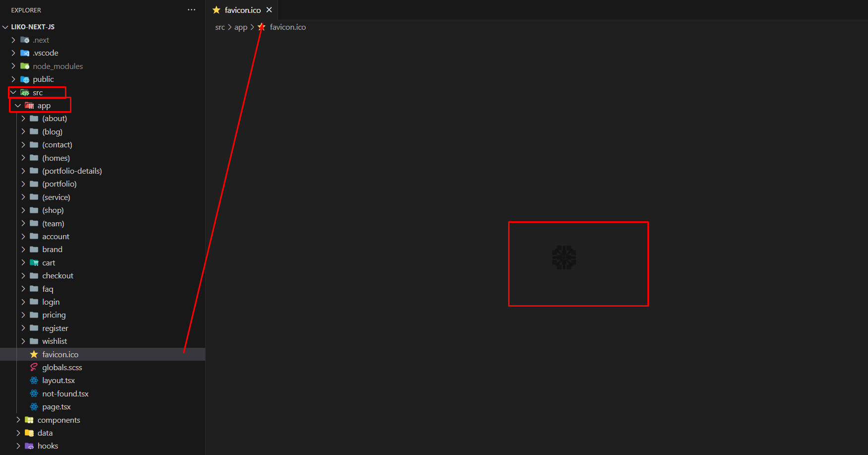Click the src breadcrumb segment
Viewport: 868px width, 455px height.
(x=220, y=27)
